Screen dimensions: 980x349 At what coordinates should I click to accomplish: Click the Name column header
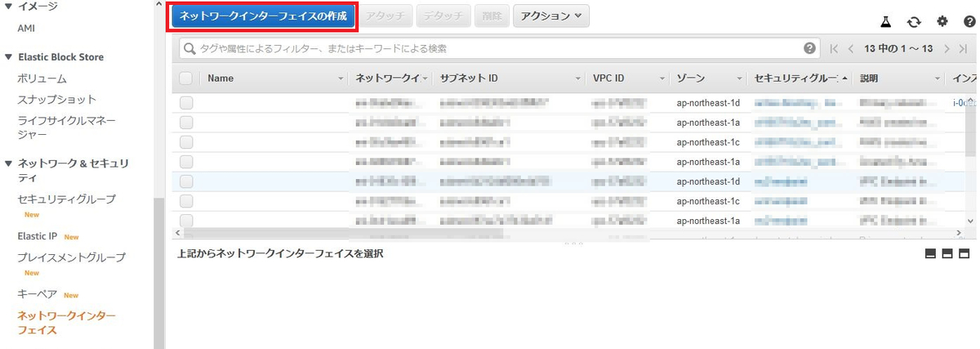click(220, 78)
